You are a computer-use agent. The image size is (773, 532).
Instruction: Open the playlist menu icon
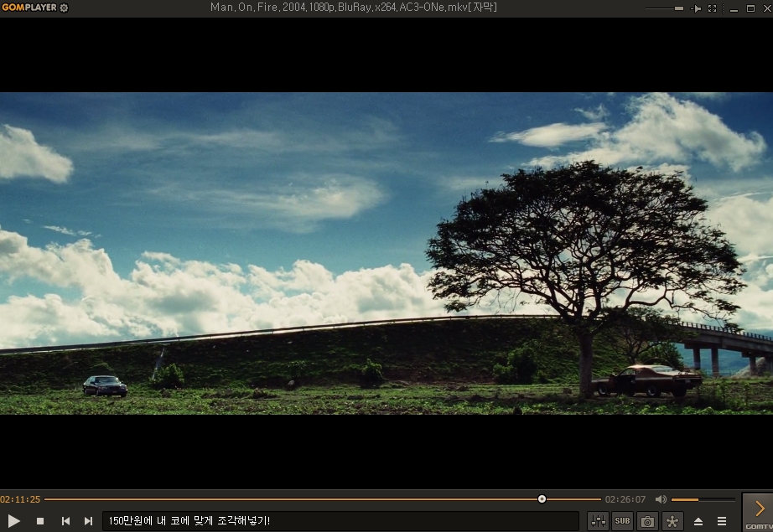click(x=722, y=521)
